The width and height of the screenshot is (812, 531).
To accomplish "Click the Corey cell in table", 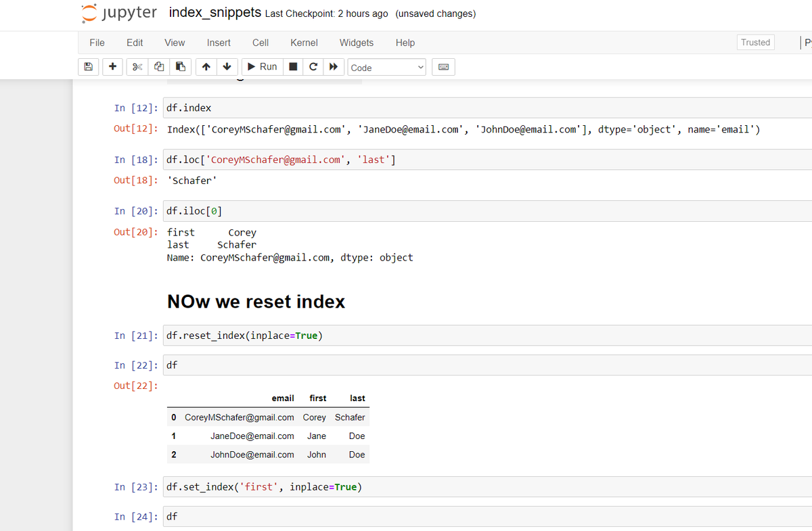I will tap(314, 417).
